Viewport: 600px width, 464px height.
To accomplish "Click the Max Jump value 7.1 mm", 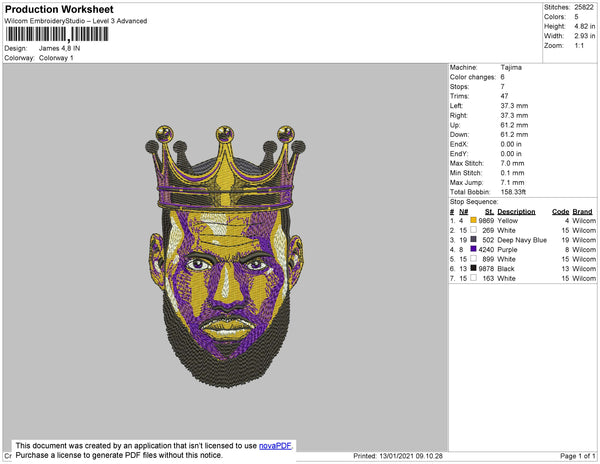I will click(x=512, y=182).
